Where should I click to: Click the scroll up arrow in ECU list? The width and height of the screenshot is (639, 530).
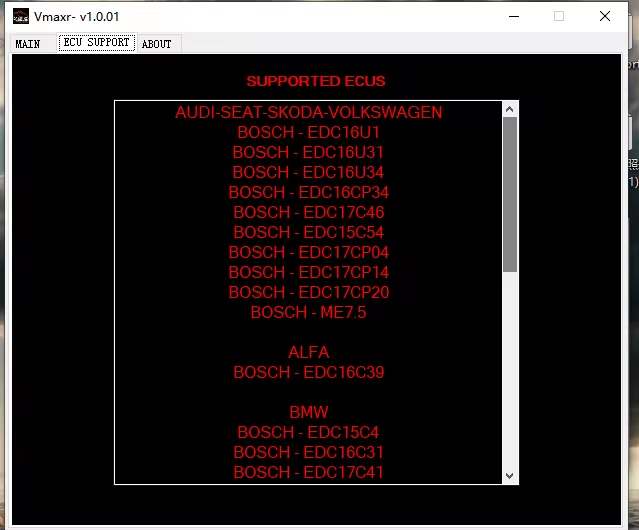510,109
